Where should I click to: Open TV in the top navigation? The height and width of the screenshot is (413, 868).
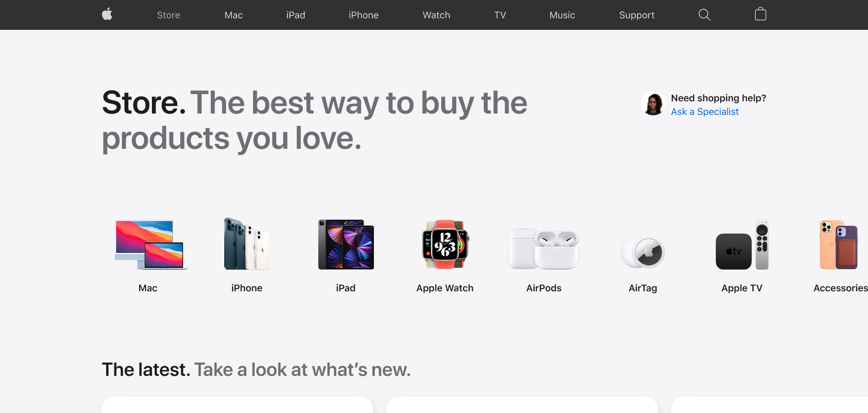(x=500, y=15)
